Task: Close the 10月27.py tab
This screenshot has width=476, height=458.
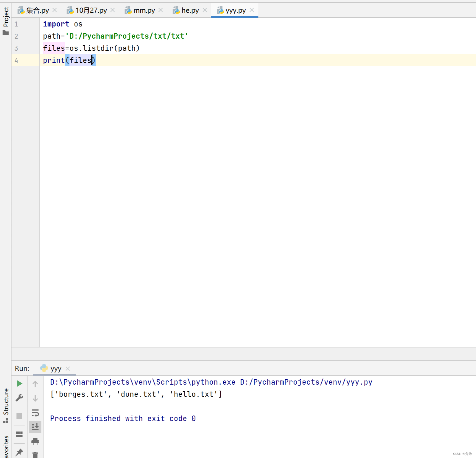Action: (x=113, y=10)
